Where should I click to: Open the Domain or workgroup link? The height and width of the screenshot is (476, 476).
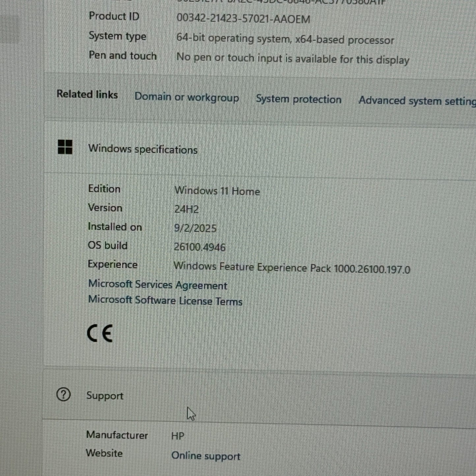[187, 97]
